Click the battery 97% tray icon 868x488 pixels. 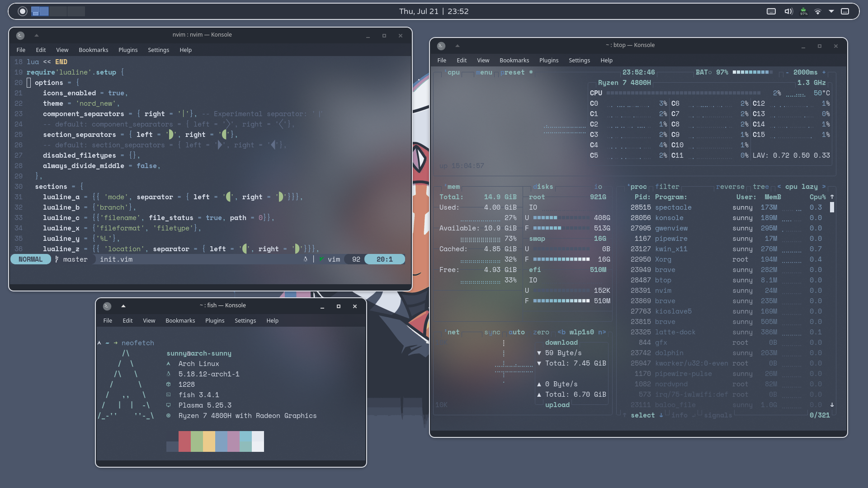803,11
